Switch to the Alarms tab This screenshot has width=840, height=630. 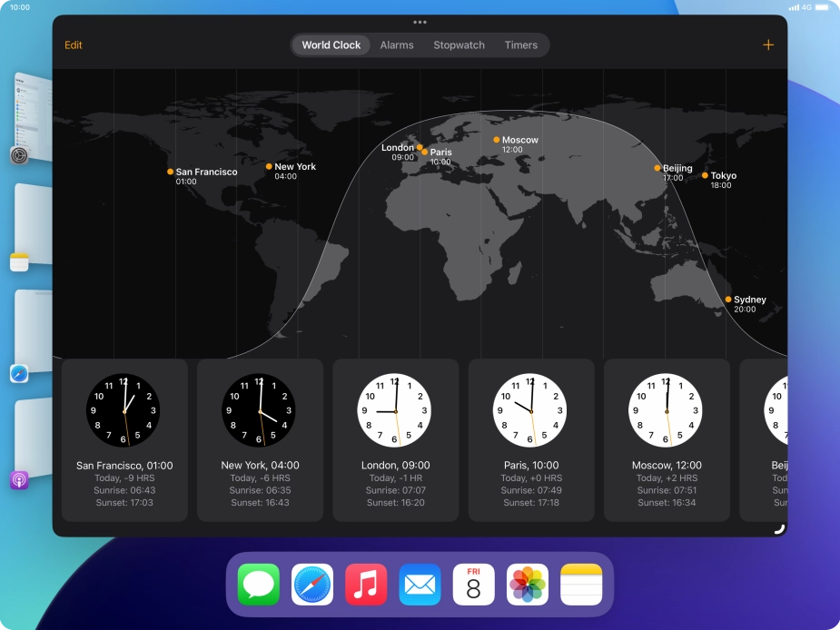[396, 44]
